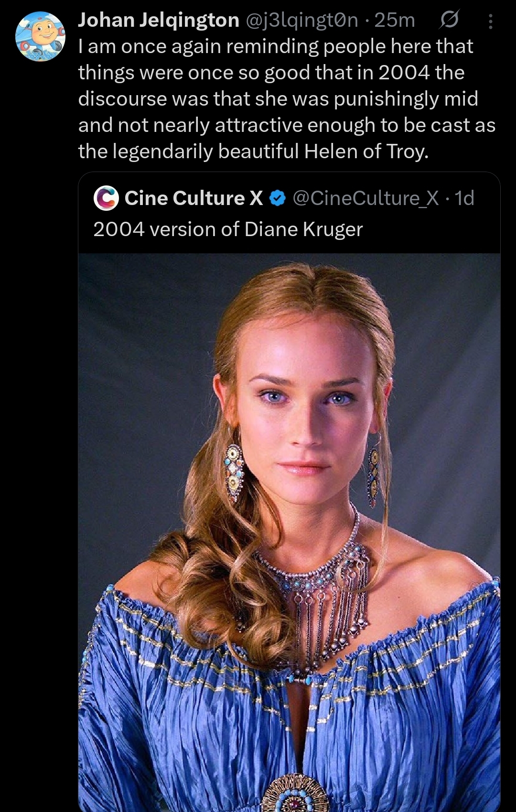Click the words "Helen of Troy" in the post

coord(365,151)
